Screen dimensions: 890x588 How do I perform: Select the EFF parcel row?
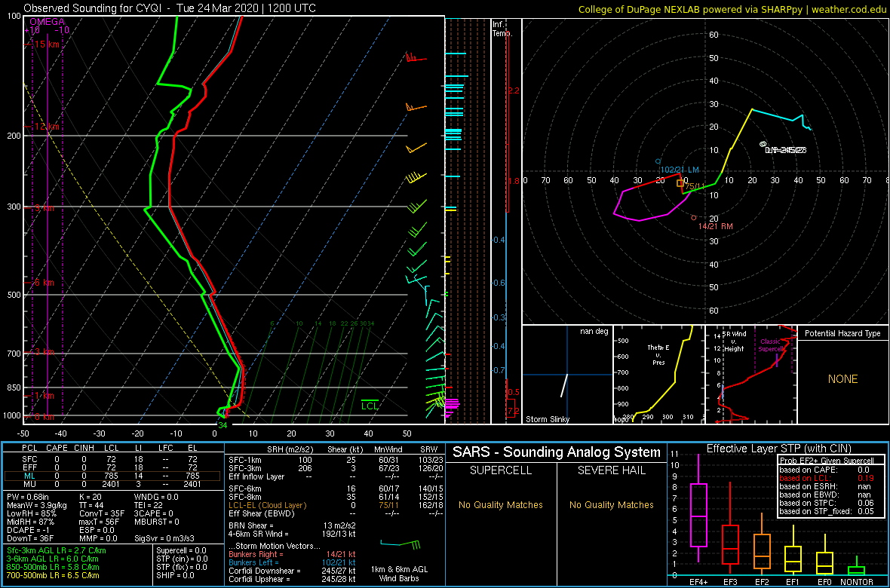point(112,467)
